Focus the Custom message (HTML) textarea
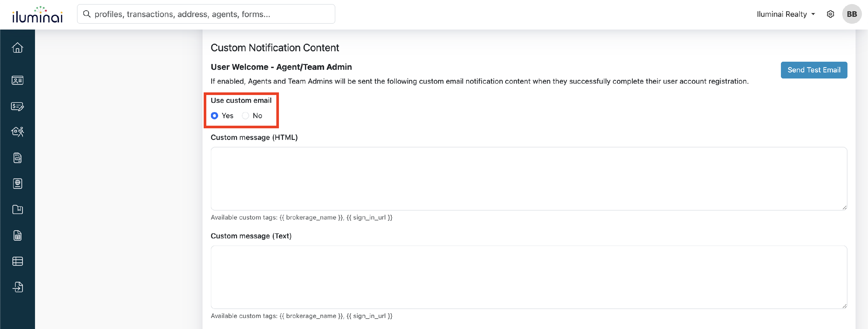The image size is (868, 329). 529,178
